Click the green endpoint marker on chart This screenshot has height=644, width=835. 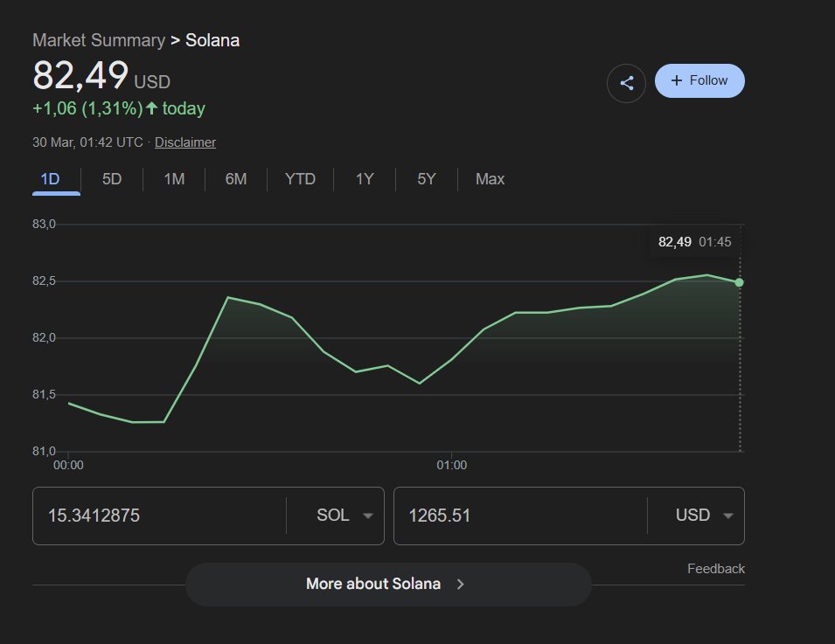coord(739,282)
